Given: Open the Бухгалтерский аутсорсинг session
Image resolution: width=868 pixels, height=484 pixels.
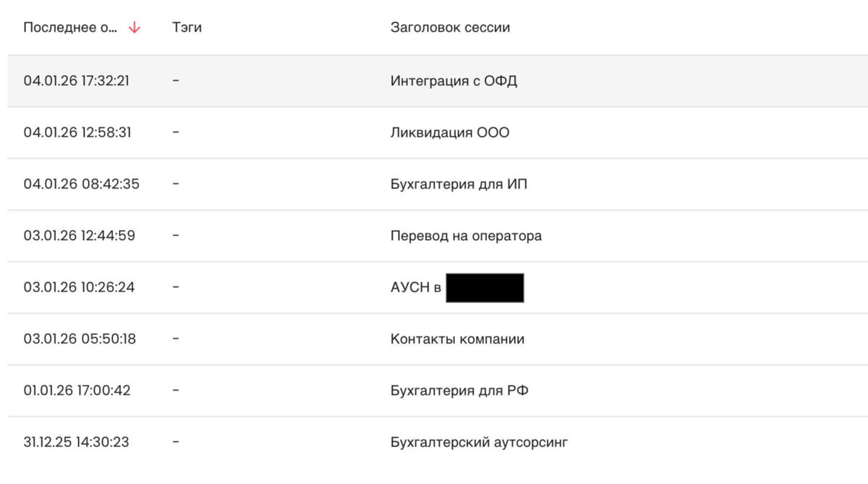Looking at the screenshot, I should point(479,442).
